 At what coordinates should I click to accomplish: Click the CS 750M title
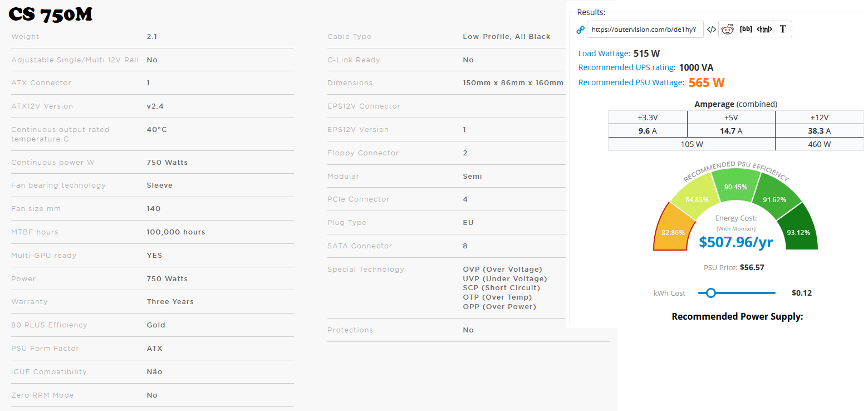coord(51,14)
